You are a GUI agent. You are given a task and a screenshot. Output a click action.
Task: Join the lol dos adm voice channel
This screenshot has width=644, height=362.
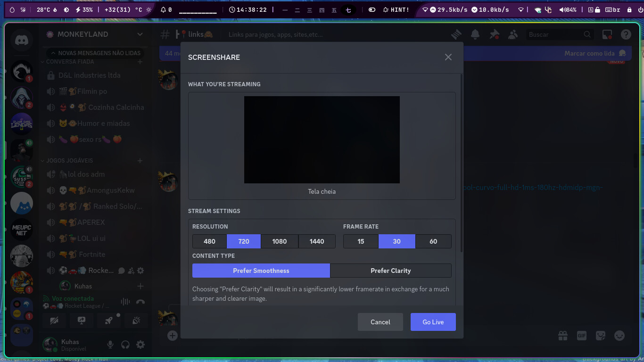[x=95, y=174]
